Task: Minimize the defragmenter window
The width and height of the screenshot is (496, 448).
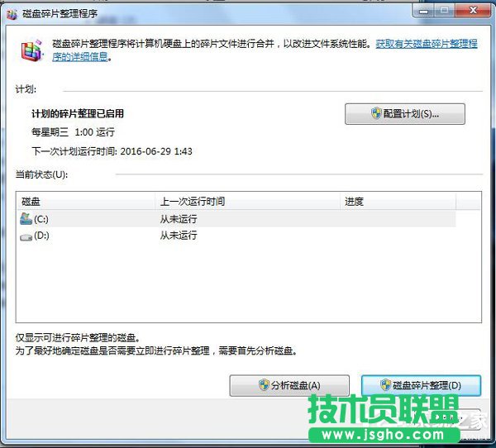Action: click(423, 12)
